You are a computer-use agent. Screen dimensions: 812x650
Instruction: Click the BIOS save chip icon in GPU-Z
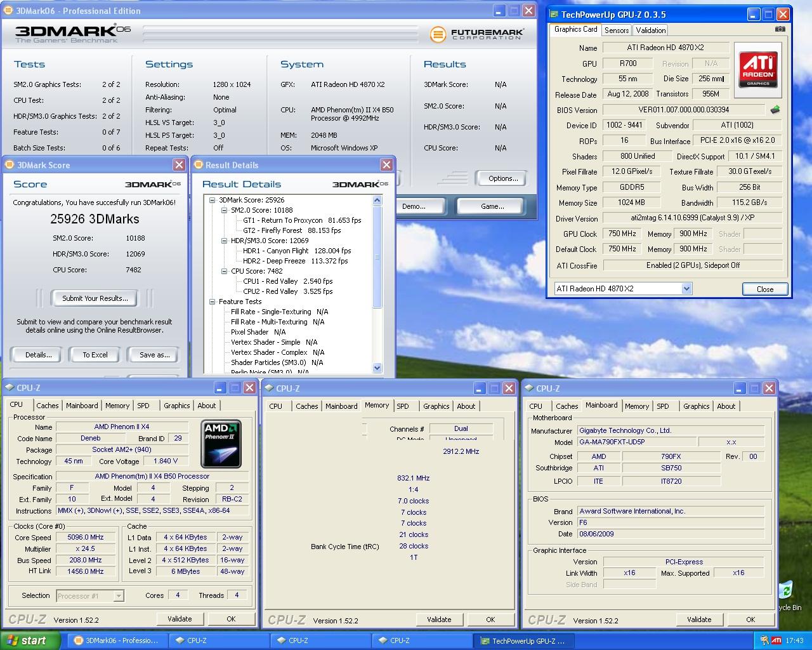775,110
